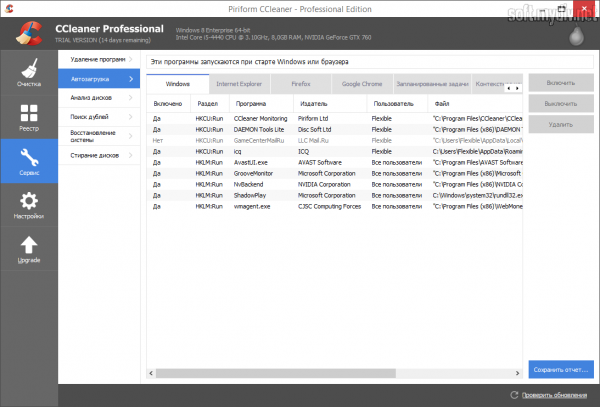Image resolution: width=600 pixels, height=407 pixels.
Task: Click Проверить обновления link
Action: (554, 395)
